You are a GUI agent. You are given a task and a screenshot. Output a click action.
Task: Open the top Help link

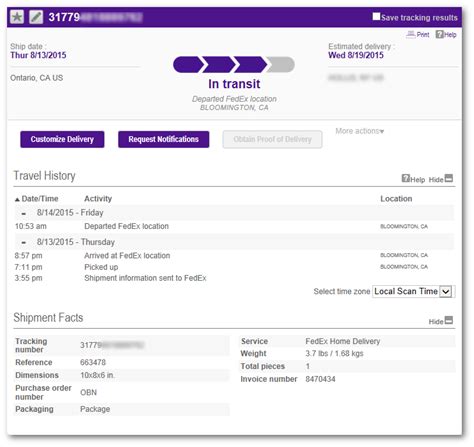point(450,35)
